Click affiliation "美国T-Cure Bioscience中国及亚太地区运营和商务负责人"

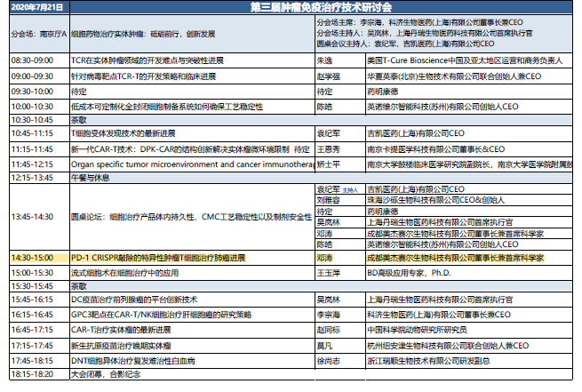[465, 60]
